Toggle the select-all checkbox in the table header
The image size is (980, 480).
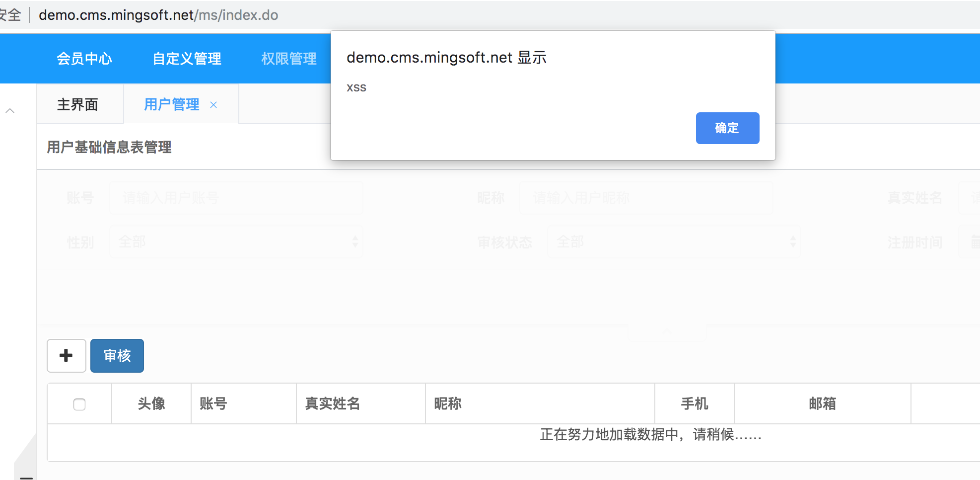pyautogui.click(x=79, y=404)
